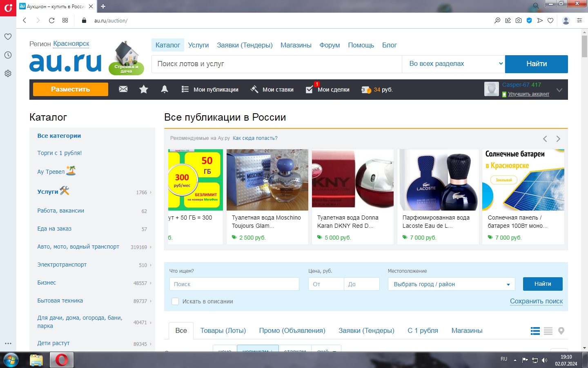Expand Авто, мото, водный транспорт arrow
Screen dimensions: 588x368
(150, 247)
